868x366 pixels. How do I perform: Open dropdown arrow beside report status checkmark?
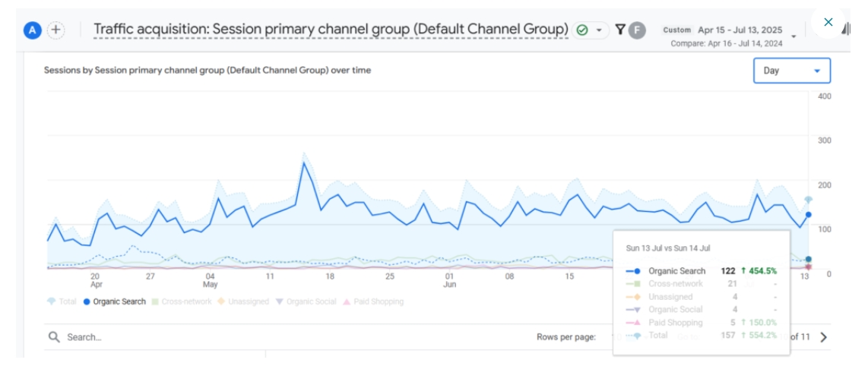[x=599, y=30]
